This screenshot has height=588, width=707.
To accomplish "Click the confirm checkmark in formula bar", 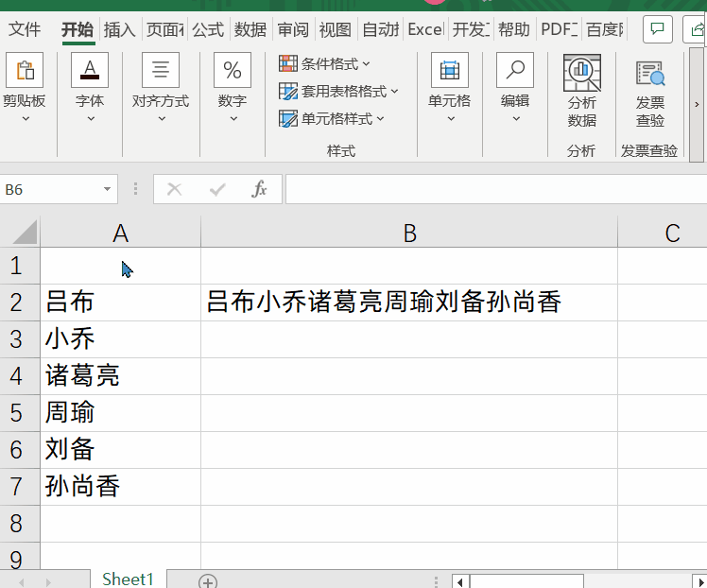I will click(217, 189).
